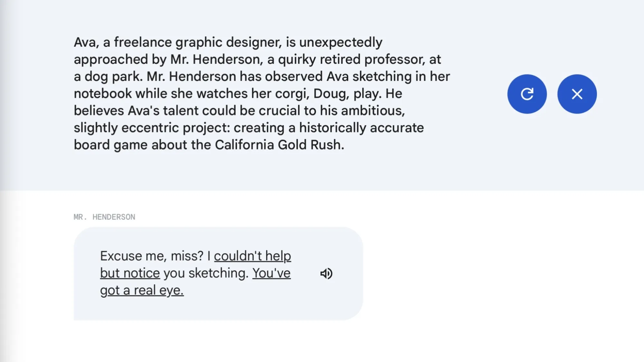Click "Excuse me, miss?" in the message

(x=152, y=256)
